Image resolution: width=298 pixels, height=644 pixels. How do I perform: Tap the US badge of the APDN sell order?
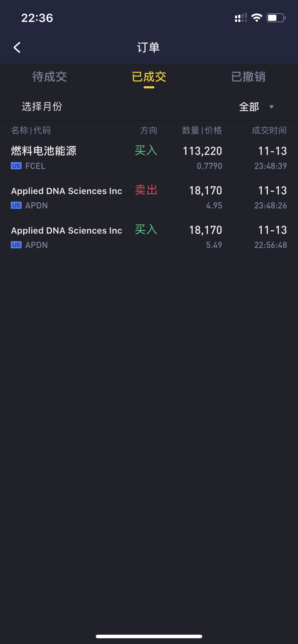tap(16, 206)
